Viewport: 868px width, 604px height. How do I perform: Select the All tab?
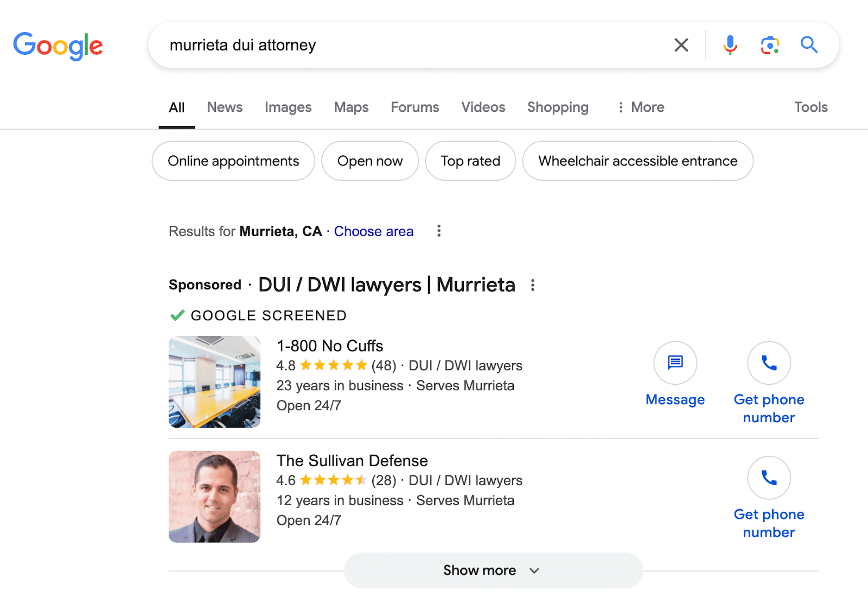click(177, 107)
